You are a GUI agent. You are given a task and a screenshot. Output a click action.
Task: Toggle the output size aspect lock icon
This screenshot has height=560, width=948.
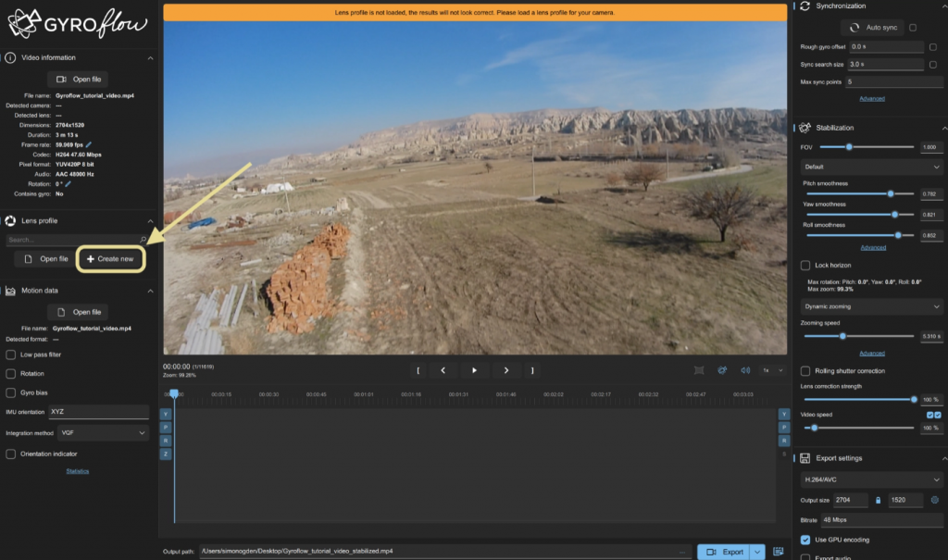[879, 500]
